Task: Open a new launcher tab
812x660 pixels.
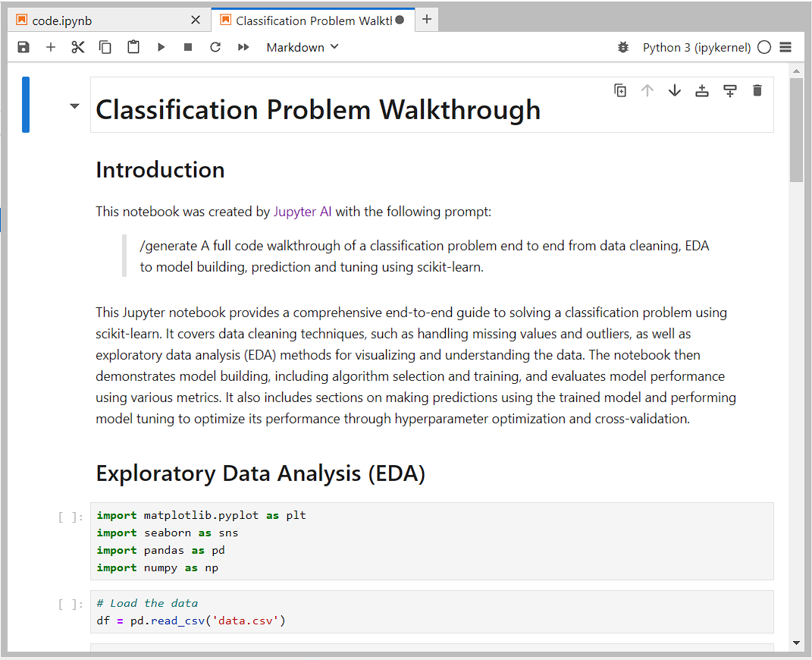Action: tap(427, 19)
